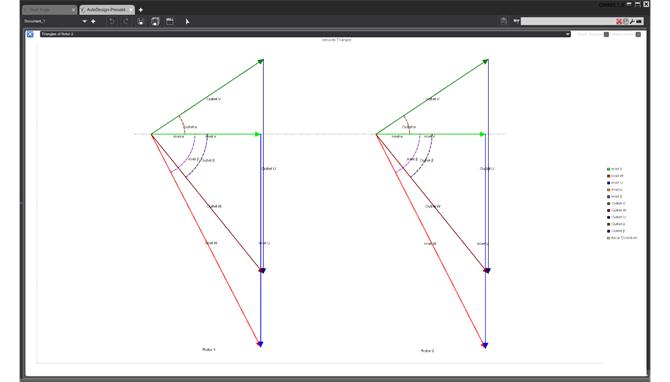Click the Inlet U legend swatch
The height and width of the screenshot is (382, 670).
608,183
